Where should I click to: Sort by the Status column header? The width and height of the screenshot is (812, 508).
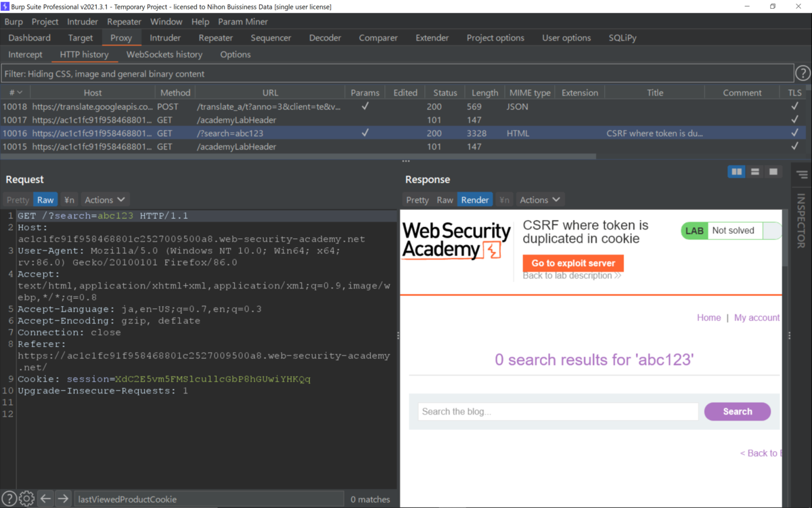click(x=445, y=93)
